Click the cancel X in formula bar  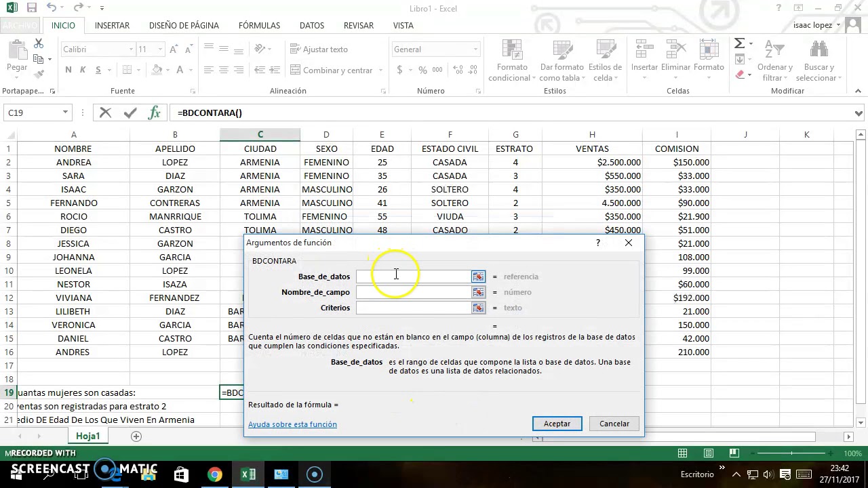[x=105, y=113]
